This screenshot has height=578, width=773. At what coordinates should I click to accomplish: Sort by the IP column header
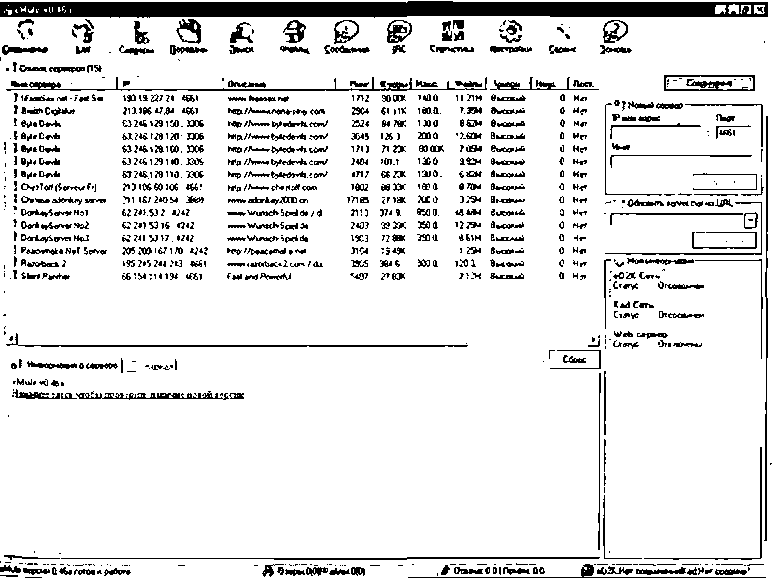[x=170, y=84]
